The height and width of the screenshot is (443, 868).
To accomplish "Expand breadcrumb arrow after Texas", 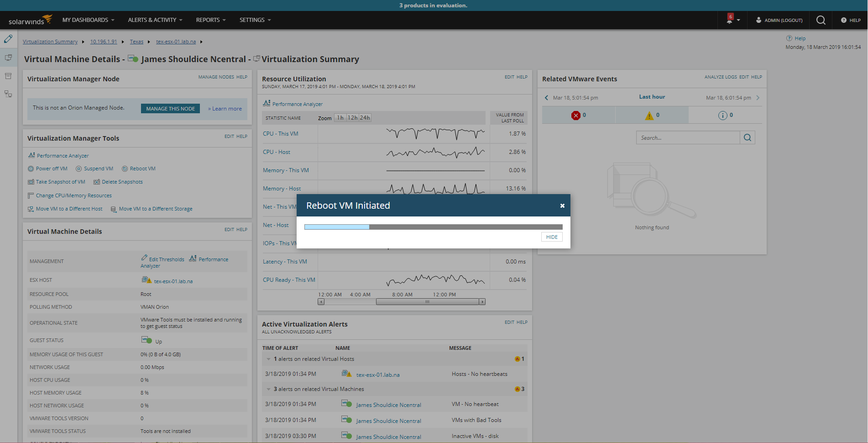I will click(149, 42).
